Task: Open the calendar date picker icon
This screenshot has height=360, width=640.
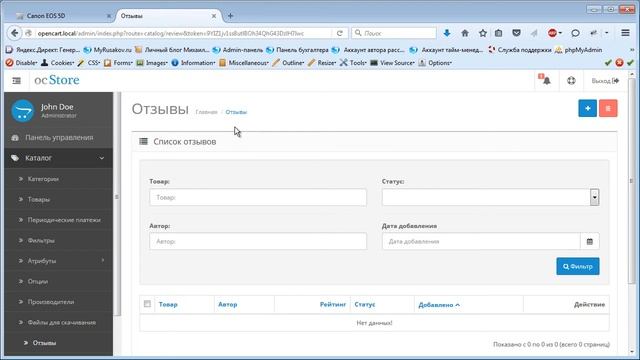Action: click(x=590, y=242)
